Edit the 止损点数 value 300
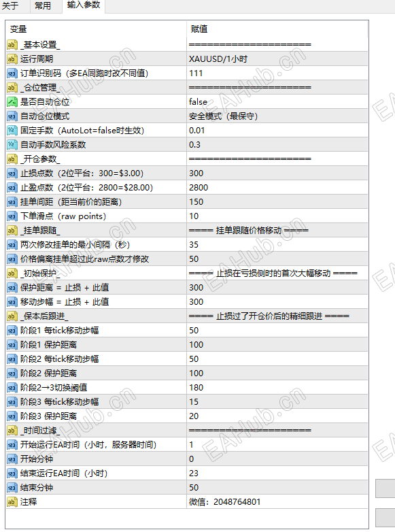 pyautogui.click(x=277, y=173)
